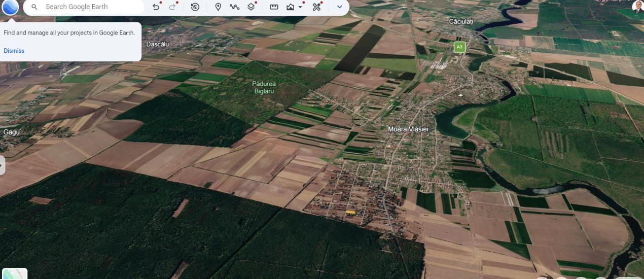Viewport: 644px width, 279px height.
Task: Draw a path or polygon
Action: coord(234,7)
